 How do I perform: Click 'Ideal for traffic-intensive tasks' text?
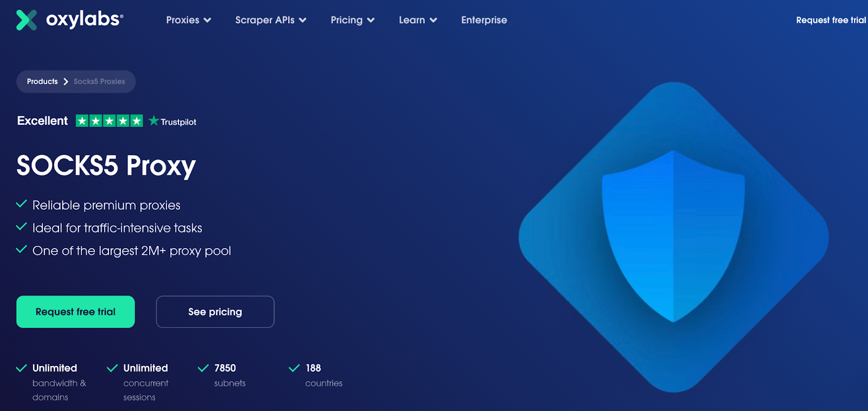pyautogui.click(x=117, y=228)
